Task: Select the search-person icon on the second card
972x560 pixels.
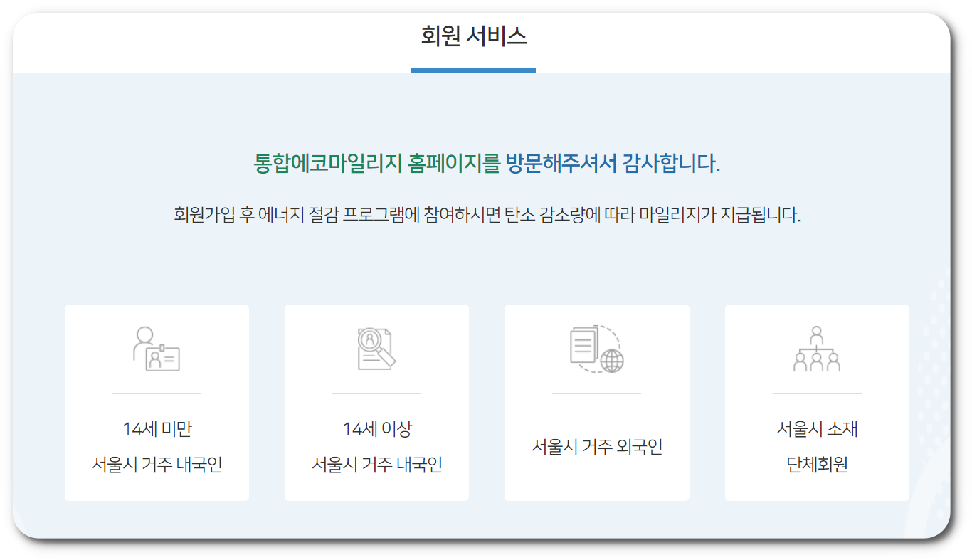Action: coord(376,349)
